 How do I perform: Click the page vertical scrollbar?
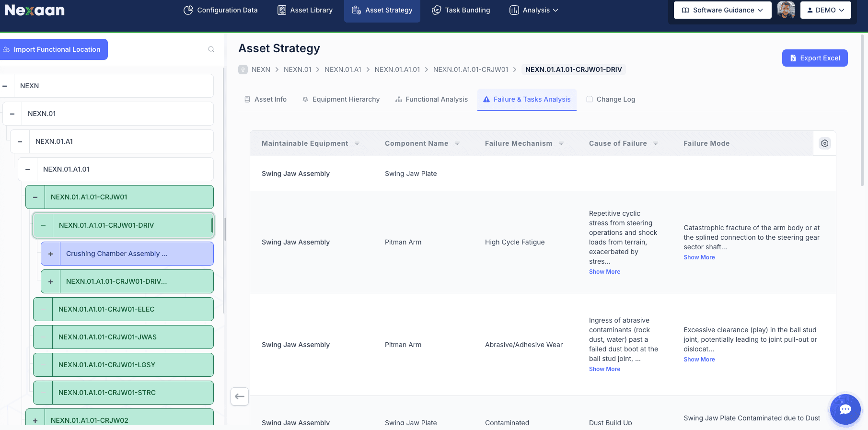[863, 110]
